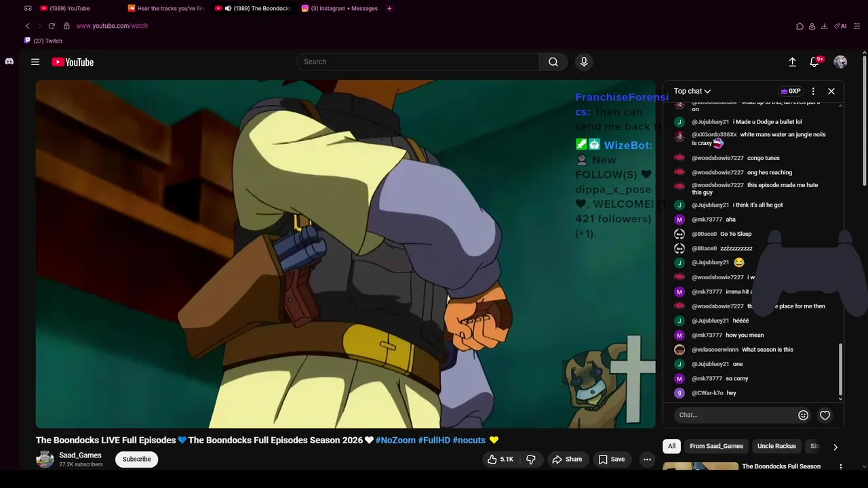Switch to the SoundCloud 'Hear the tracks' tab
The width and height of the screenshot is (868, 488).
point(166,8)
